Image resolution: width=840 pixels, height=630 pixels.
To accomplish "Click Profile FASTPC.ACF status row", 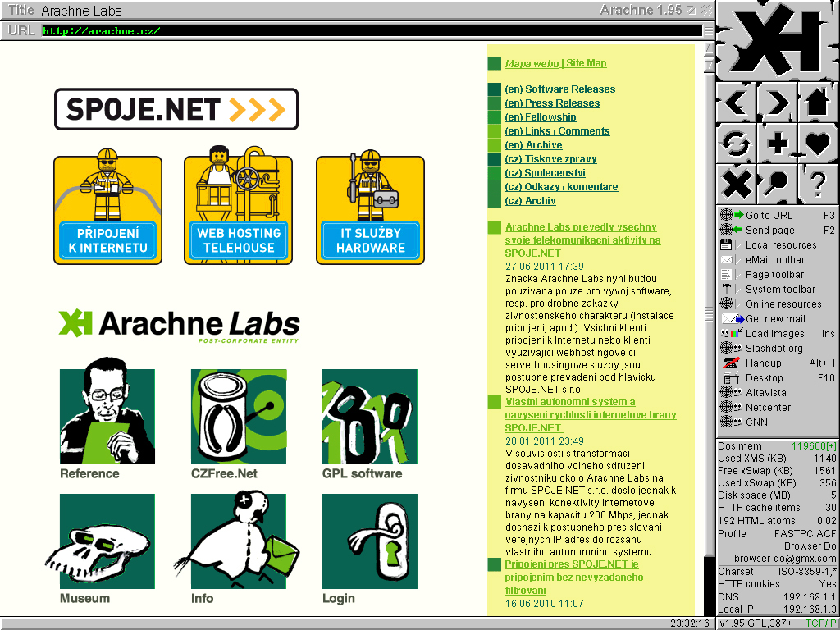I will 777,534.
